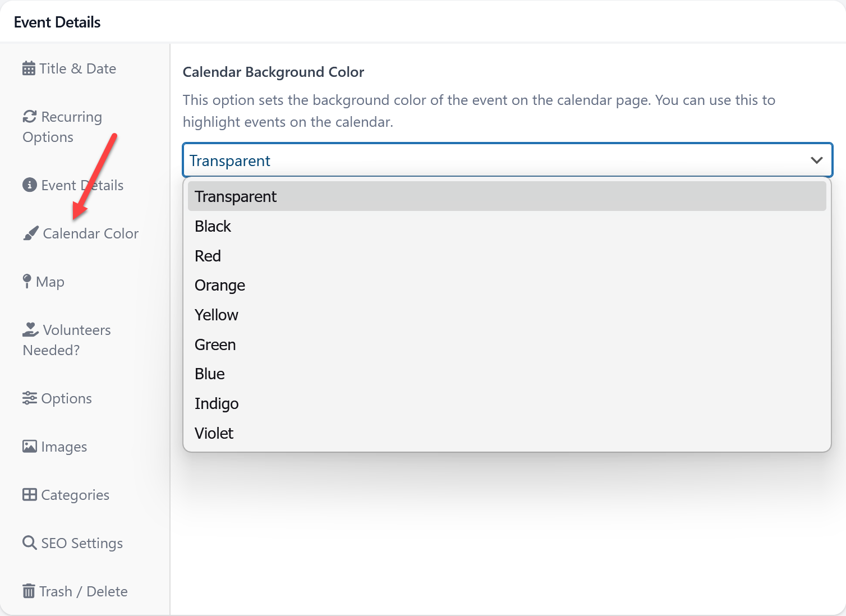Select Black in the color dropdown
This screenshot has height=616, width=846.
coord(213,226)
